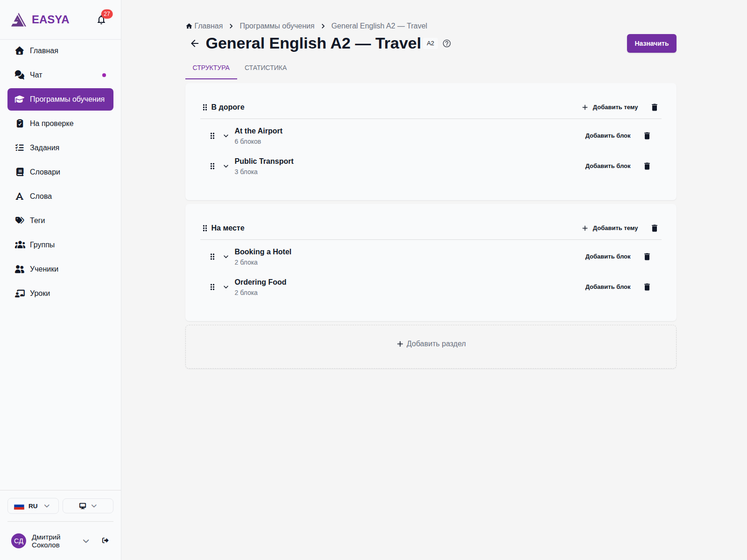Open the notifications bell

[101, 20]
